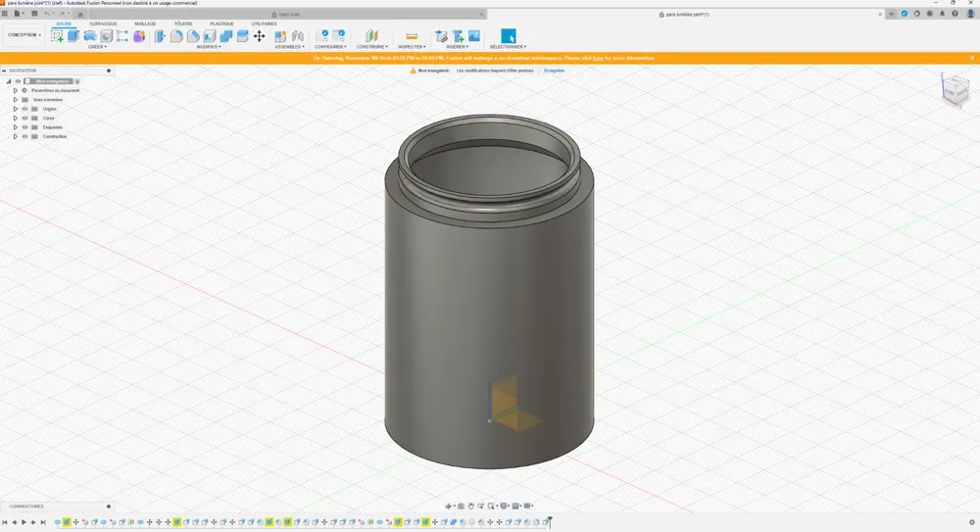Expand Paramètres du document node
The width and height of the screenshot is (980, 532).
click(x=16, y=91)
